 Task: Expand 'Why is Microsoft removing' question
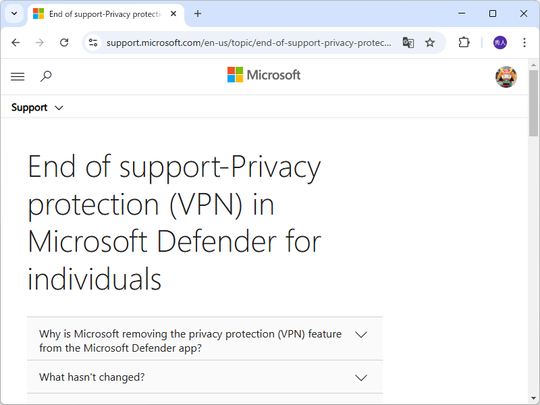(205, 339)
